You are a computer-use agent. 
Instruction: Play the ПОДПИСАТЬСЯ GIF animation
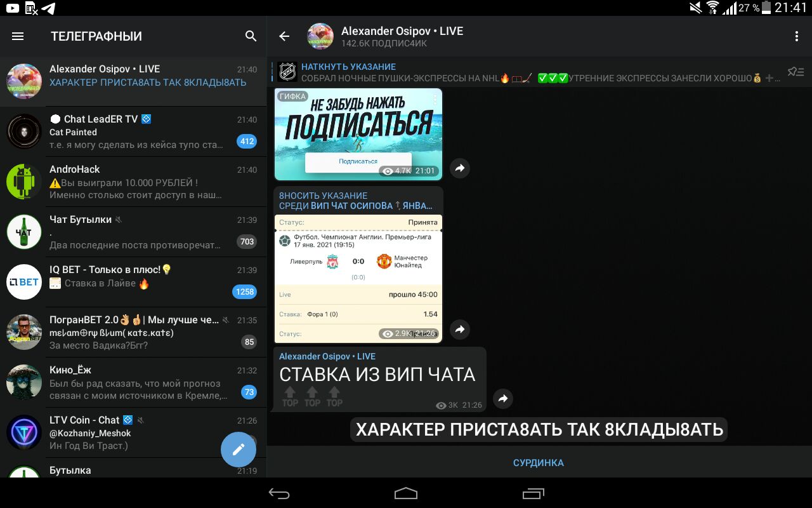358,134
